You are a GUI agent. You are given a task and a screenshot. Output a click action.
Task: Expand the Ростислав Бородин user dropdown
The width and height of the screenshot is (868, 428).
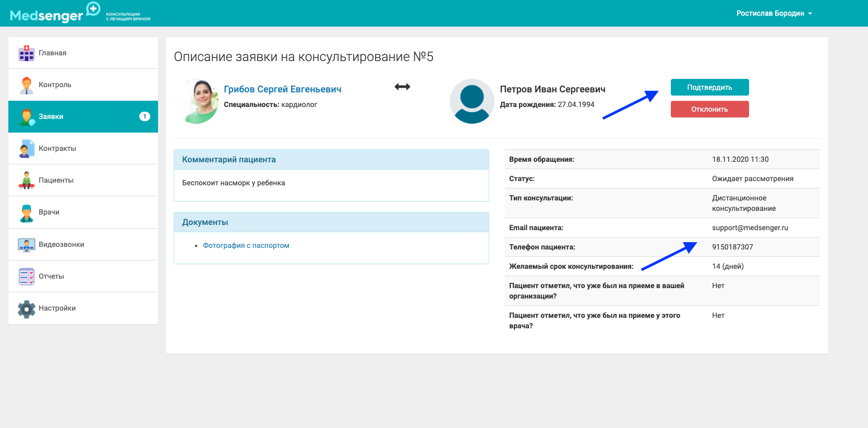pyautogui.click(x=774, y=14)
